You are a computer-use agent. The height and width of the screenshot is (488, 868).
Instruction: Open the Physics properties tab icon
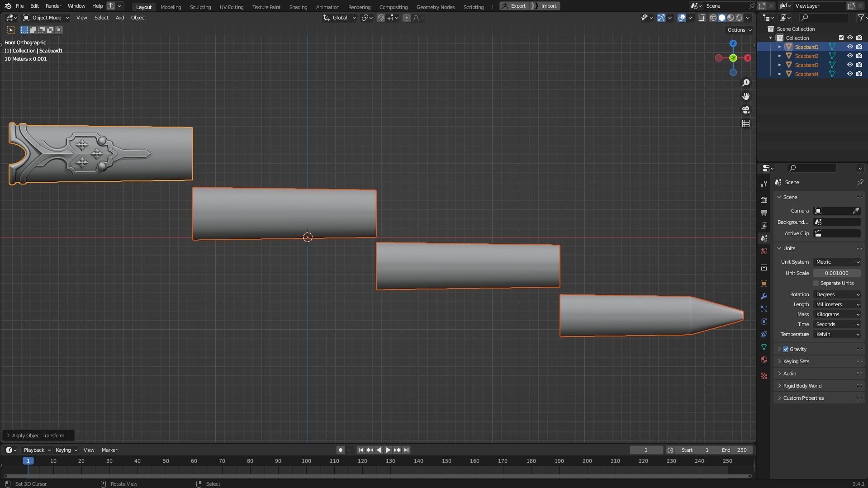click(764, 322)
